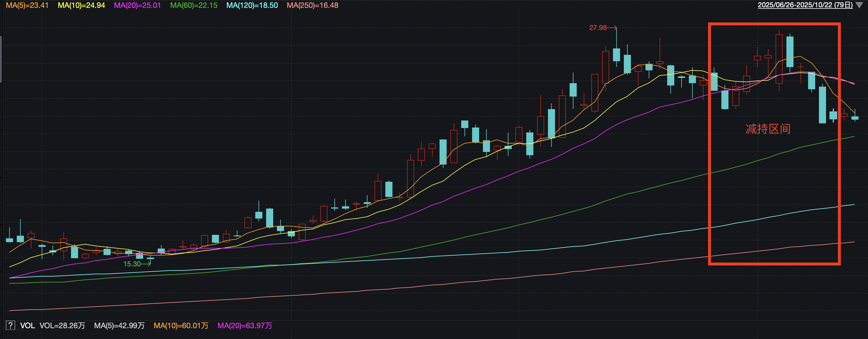Open the 2025/06/26-2025/10/22 date range link
Viewport: 868px width, 339px height.
[805, 5]
